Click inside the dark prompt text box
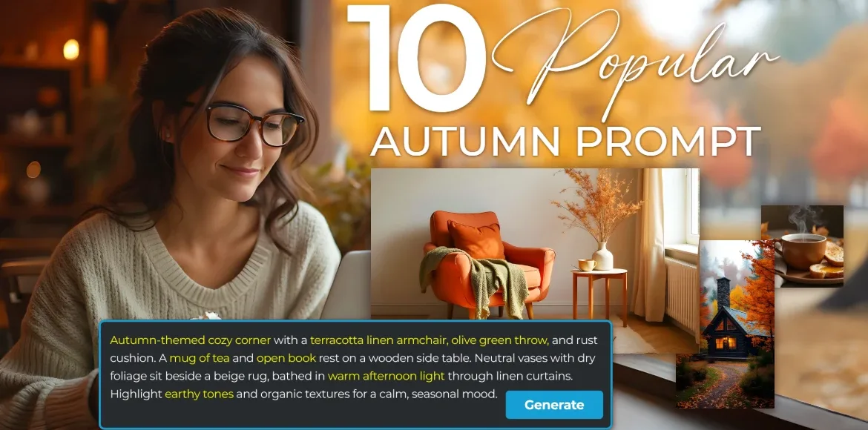 coord(355,374)
